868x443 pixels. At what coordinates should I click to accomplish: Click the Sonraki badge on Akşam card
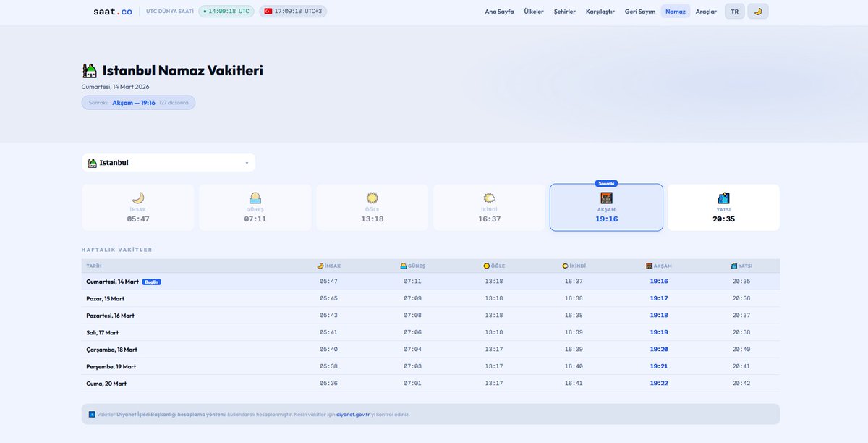tap(606, 184)
